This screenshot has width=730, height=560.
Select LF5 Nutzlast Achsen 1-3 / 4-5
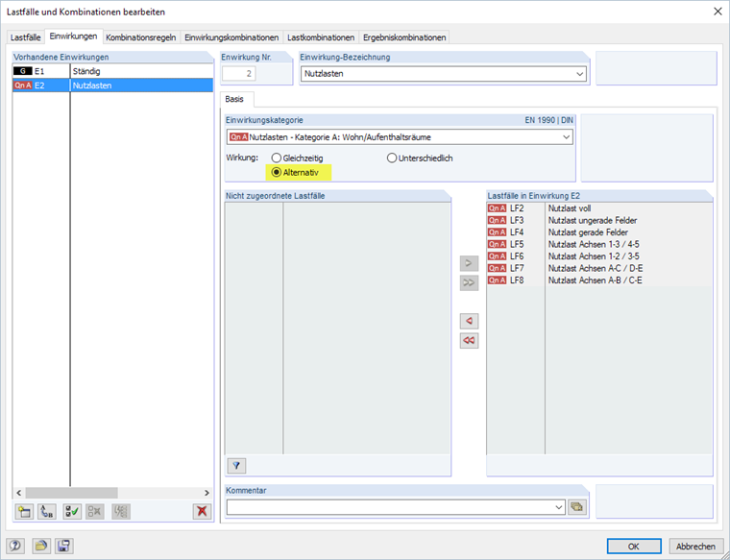pyautogui.click(x=599, y=244)
